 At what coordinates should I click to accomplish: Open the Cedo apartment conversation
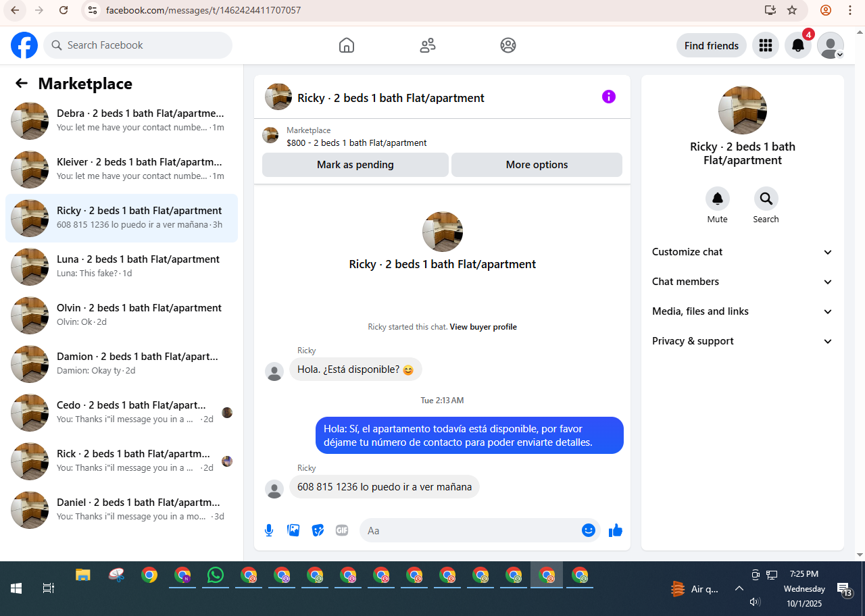coord(122,413)
